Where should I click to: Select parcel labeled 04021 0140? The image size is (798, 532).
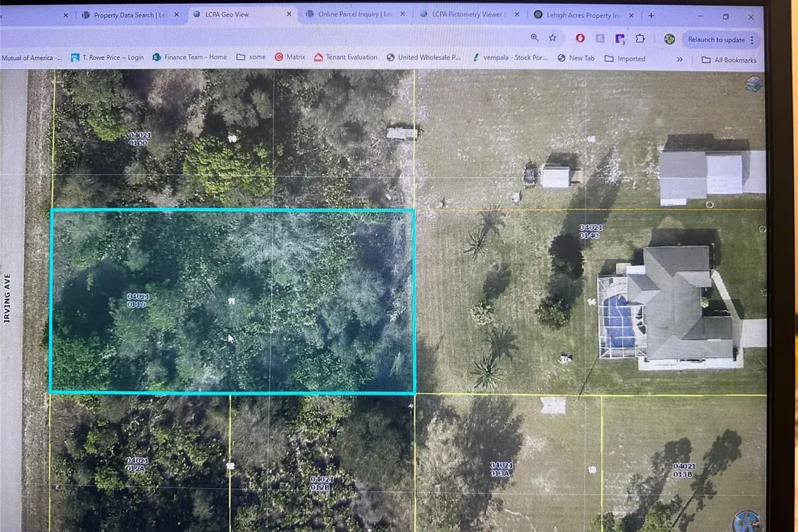tap(591, 231)
